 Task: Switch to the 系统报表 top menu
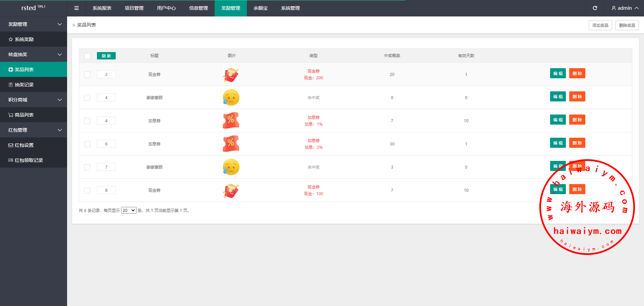click(102, 8)
